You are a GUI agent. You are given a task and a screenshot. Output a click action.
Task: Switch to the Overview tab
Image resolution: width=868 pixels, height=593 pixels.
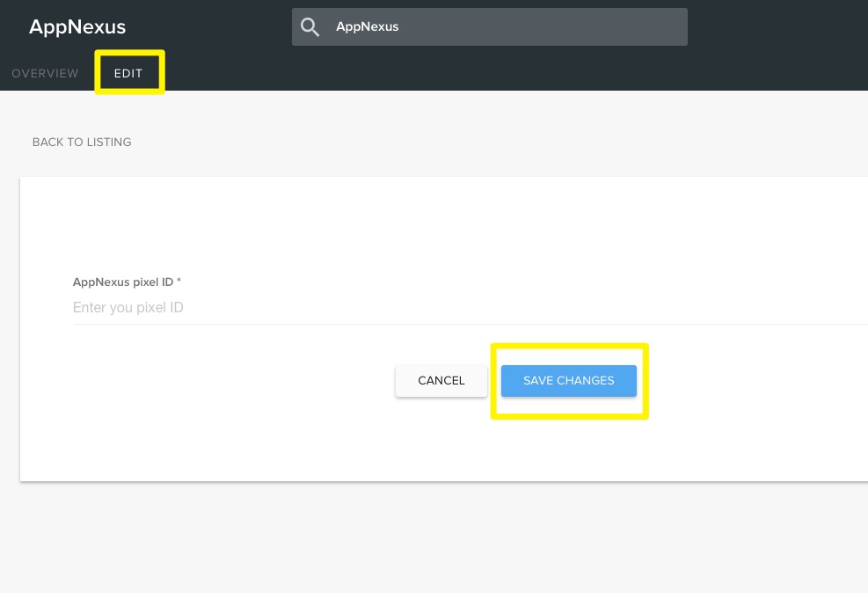click(x=45, y=73)
